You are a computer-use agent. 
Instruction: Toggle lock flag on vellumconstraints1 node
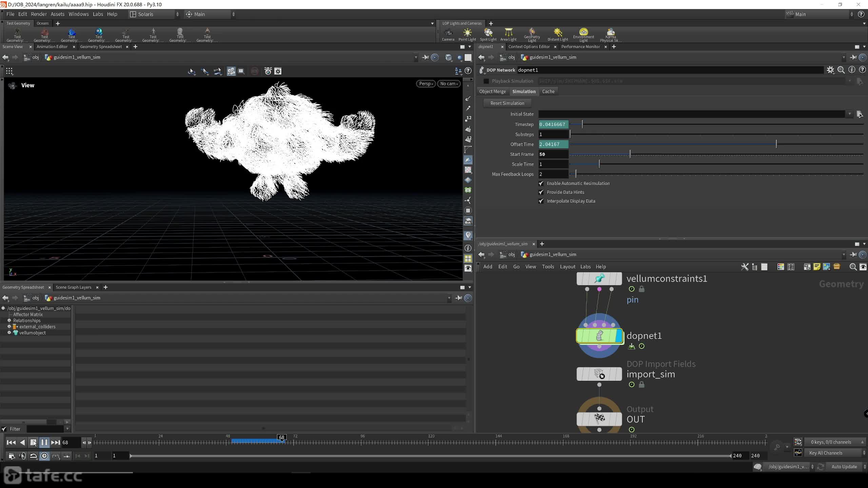pos(642,289)
